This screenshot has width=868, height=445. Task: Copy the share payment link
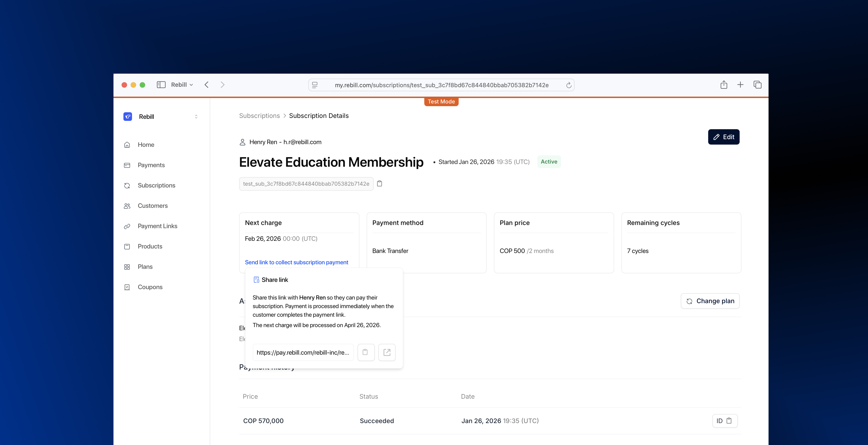click(366, 352)
